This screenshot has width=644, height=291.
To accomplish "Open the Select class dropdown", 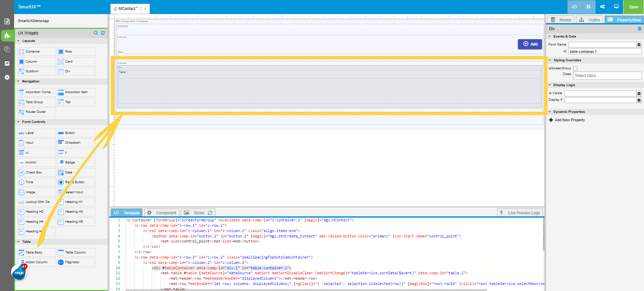I will (x=607, y=76).
